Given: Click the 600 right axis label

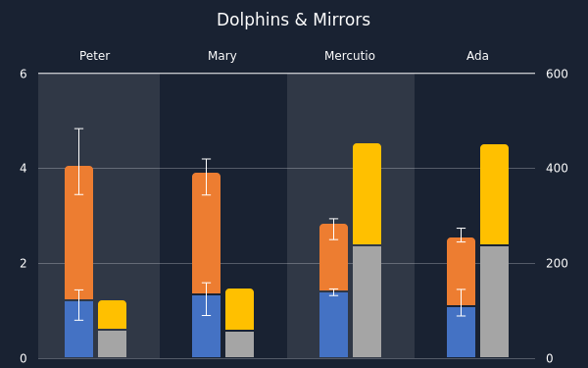Looking at the screenshot, I should pyautogui.click(x=557, y=74).
